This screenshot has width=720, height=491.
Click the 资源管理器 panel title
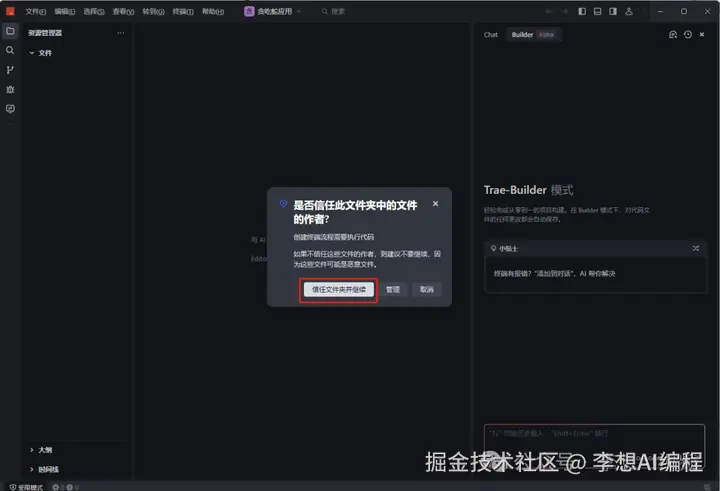coord(45,33)
